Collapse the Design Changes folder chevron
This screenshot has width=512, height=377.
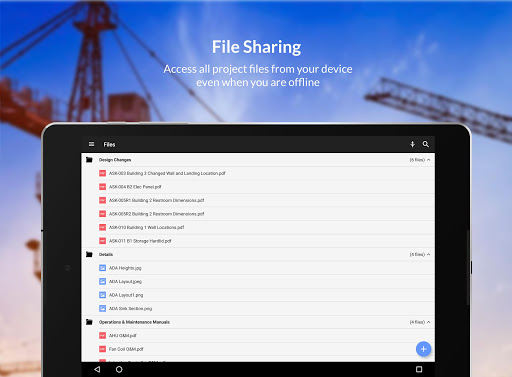[428, 160]
